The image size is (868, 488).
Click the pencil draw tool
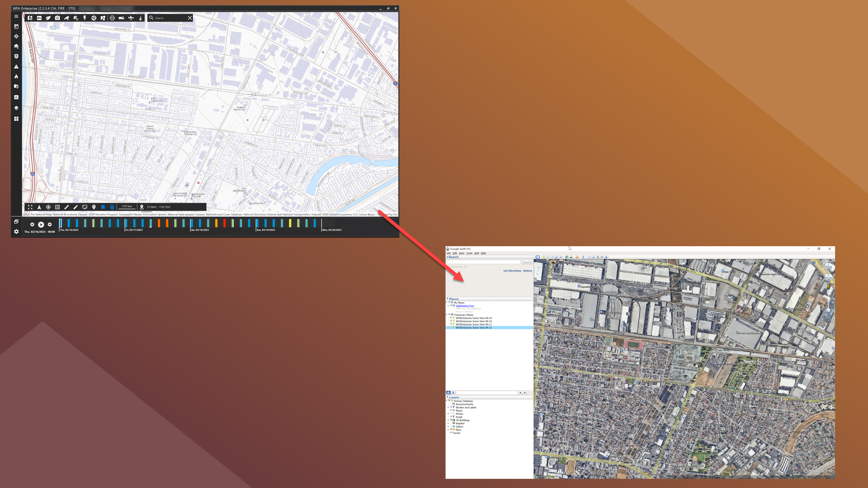[76, 207]
